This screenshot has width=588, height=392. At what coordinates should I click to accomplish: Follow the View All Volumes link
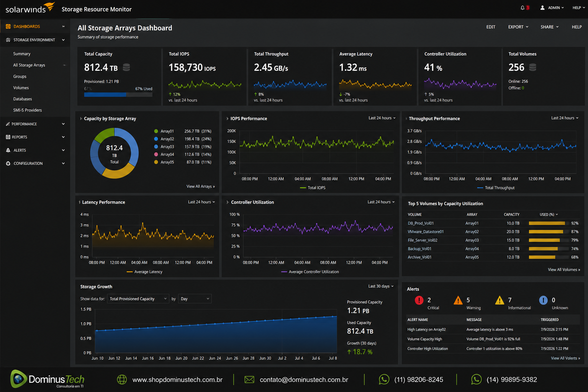564,269
